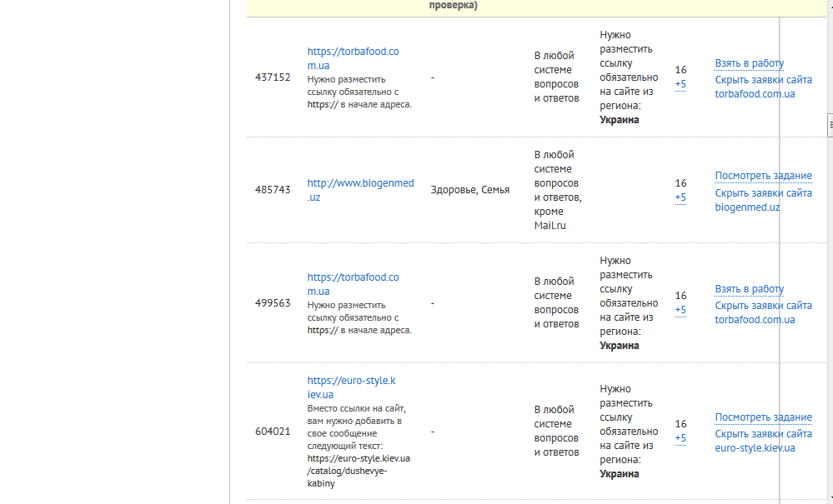Viewport: 833px width, 504px height.
Task: View task for request 604021
Action: (763, 417)
